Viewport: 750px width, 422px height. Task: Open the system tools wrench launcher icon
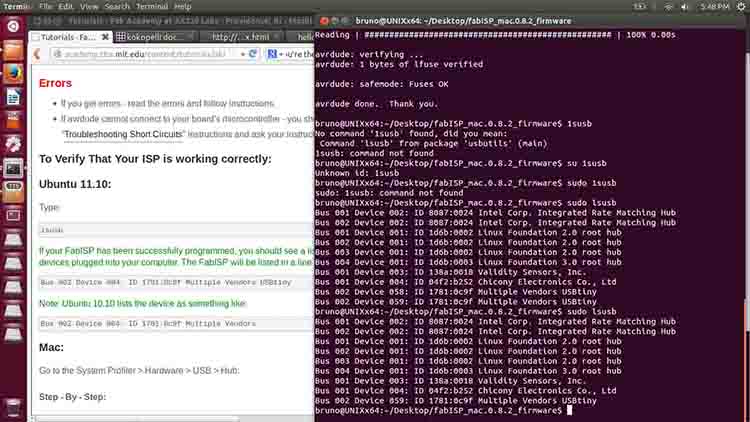13,144
